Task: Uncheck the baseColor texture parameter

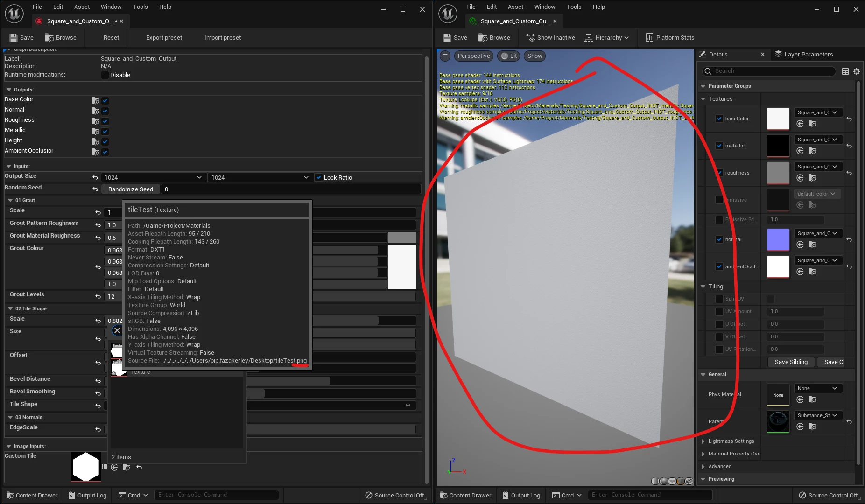Action: coord(719,119)
